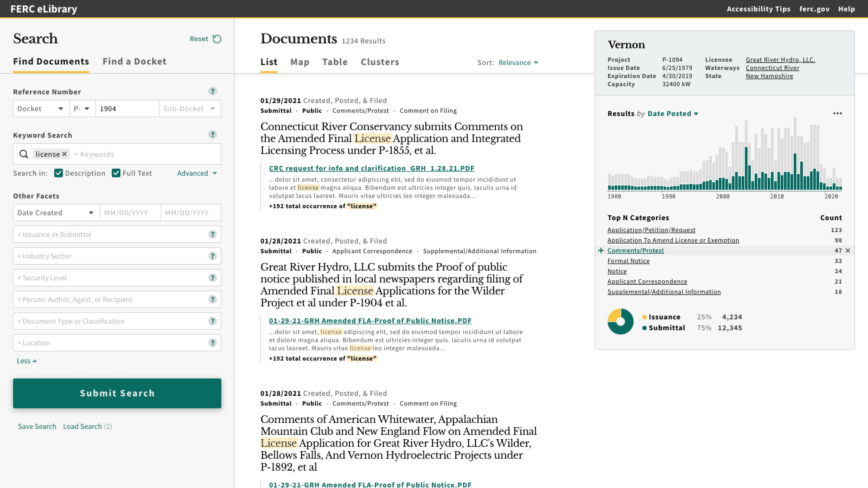Click the tallest bar of the date histogram
This screenshot has height=488, width=868.
795,154
